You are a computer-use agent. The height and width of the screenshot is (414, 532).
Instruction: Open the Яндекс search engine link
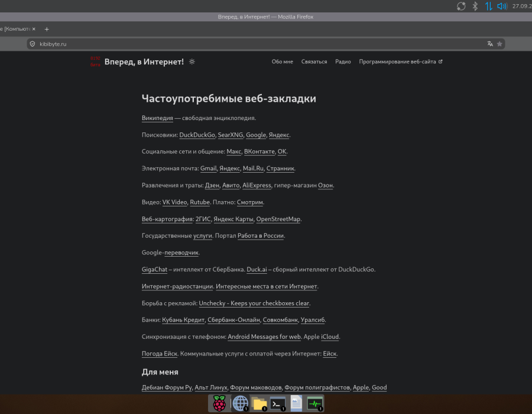(x=279, y=135)
